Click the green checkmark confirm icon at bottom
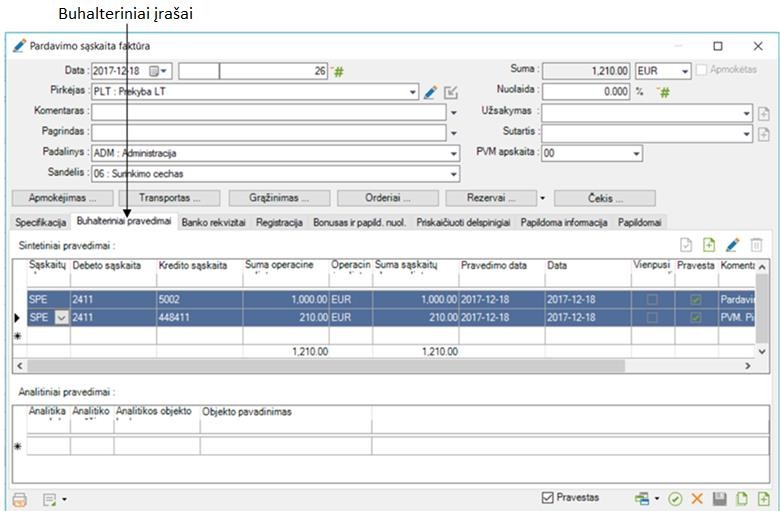Viewport: 780px width, 511px height. pyautogui.click(x=676, y=498)
